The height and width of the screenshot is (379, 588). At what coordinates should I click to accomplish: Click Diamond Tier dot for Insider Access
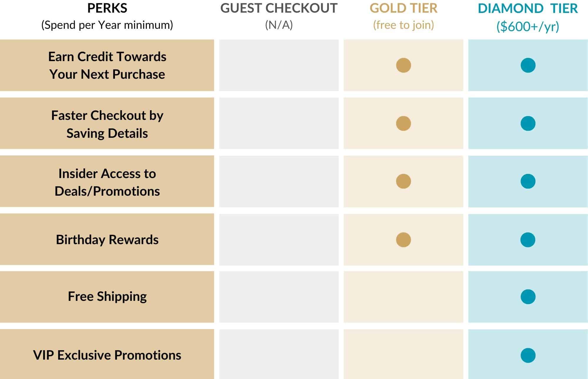click(528, 181)
